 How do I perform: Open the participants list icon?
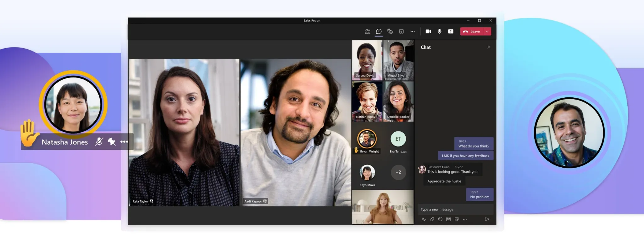367,32
